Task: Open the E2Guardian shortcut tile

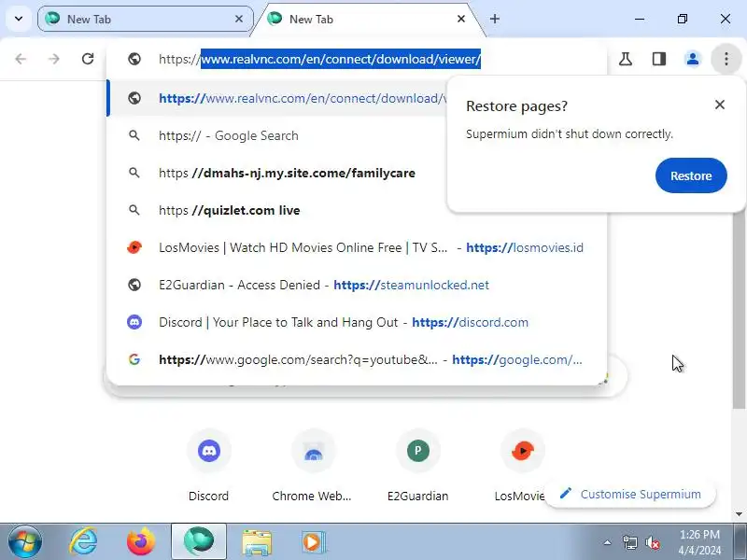Action: (x=417, y=465)
